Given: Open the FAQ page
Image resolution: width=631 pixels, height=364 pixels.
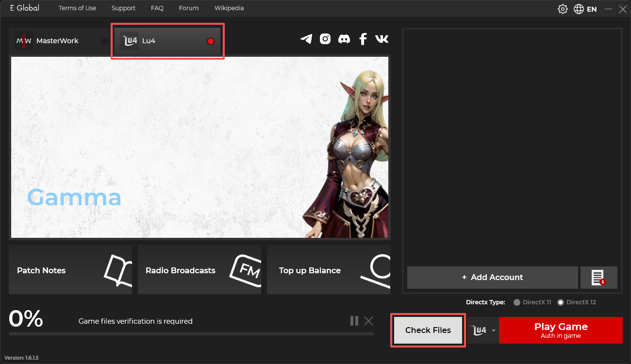Looking at the screenshot, I should (x=157, y=8).
